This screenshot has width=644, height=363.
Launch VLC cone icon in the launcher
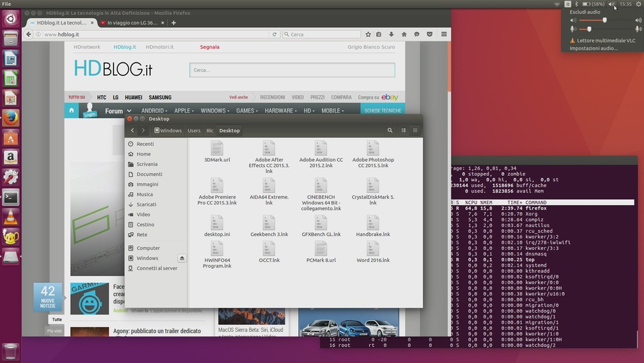pyautogui.click(x=11, y=217)
